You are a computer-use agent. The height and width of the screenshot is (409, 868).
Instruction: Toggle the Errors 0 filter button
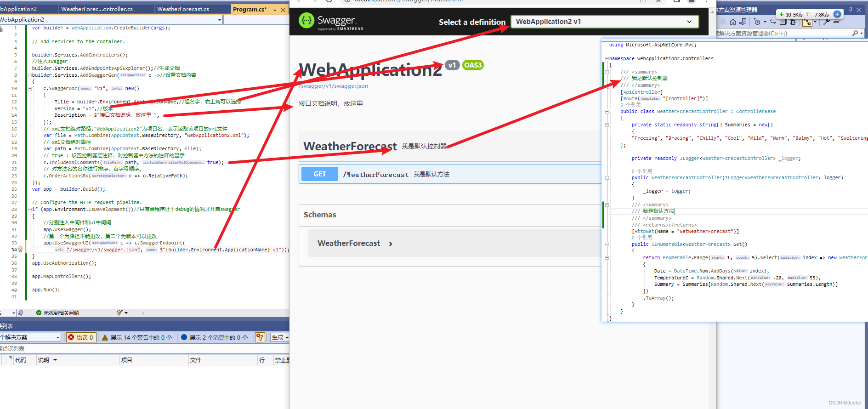(81, 337)
